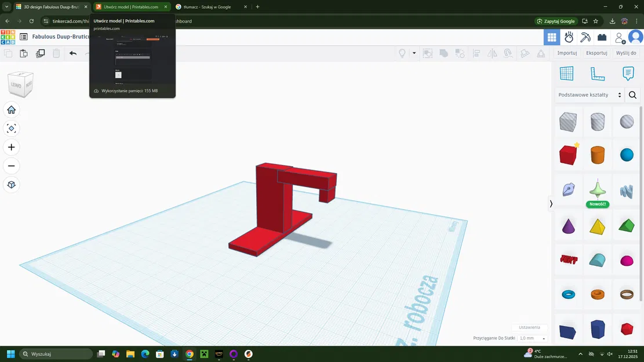This screenshot has height=362, width=644.
Task: Pick the orange torus shape
Action: point(598,294)
